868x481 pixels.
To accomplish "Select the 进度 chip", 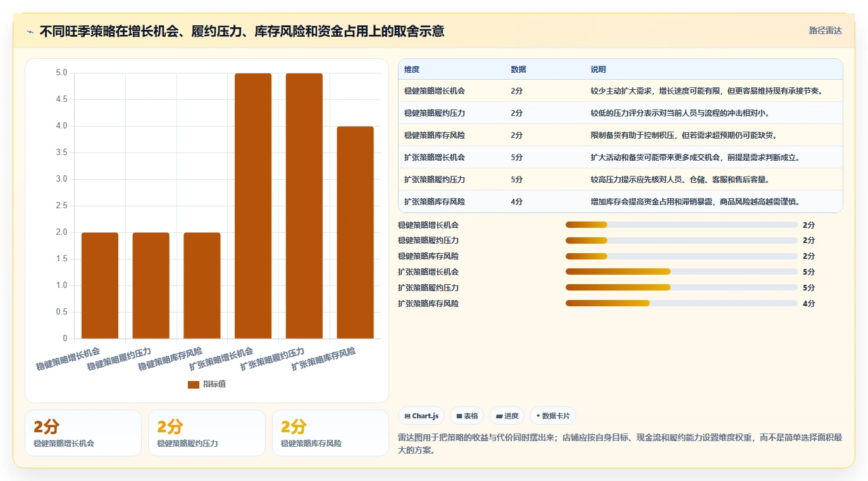I will click(x=507, y=416).
